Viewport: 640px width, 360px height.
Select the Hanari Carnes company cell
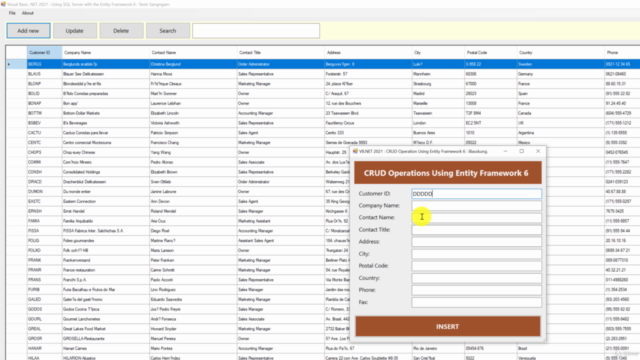pyautogui.click(x=106, y=348)
